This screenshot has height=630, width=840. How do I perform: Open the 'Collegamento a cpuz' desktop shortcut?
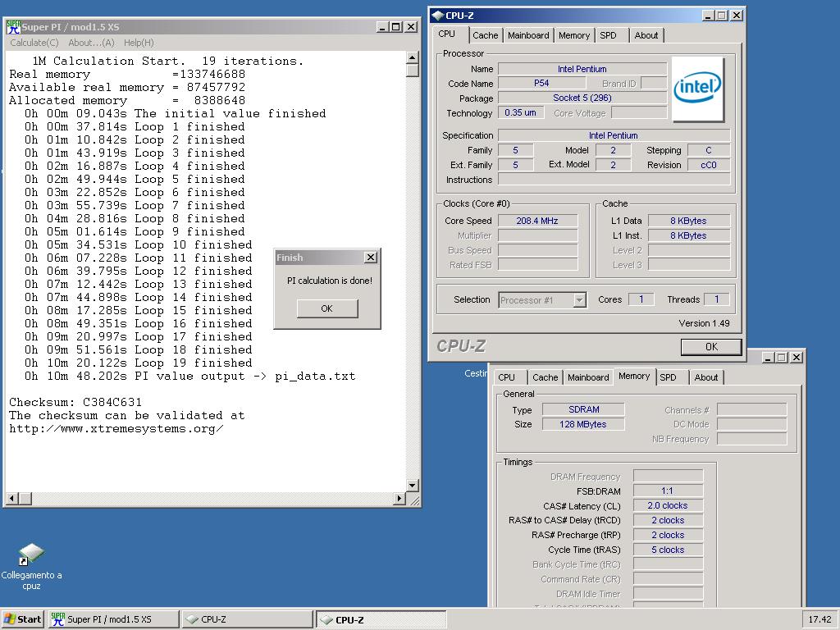pos(31,567)
